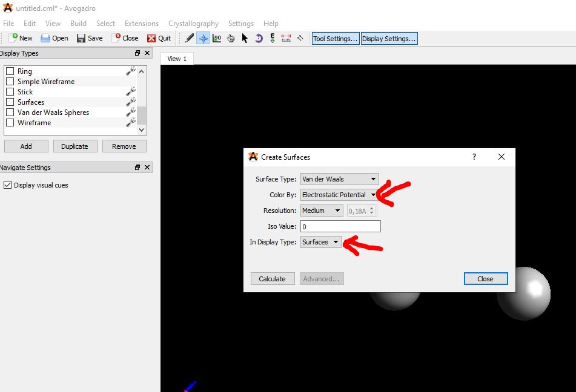576x392 pixels.
Task: Enable the Surfaces display type checkbox
Action: tap(10, 102)
